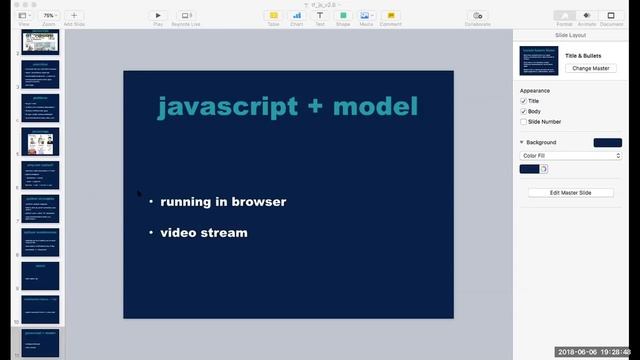The width and height of the screenshot is (640, 360).
Task: Select slide 3 thumbnail in the navigator
Action: 40,75
